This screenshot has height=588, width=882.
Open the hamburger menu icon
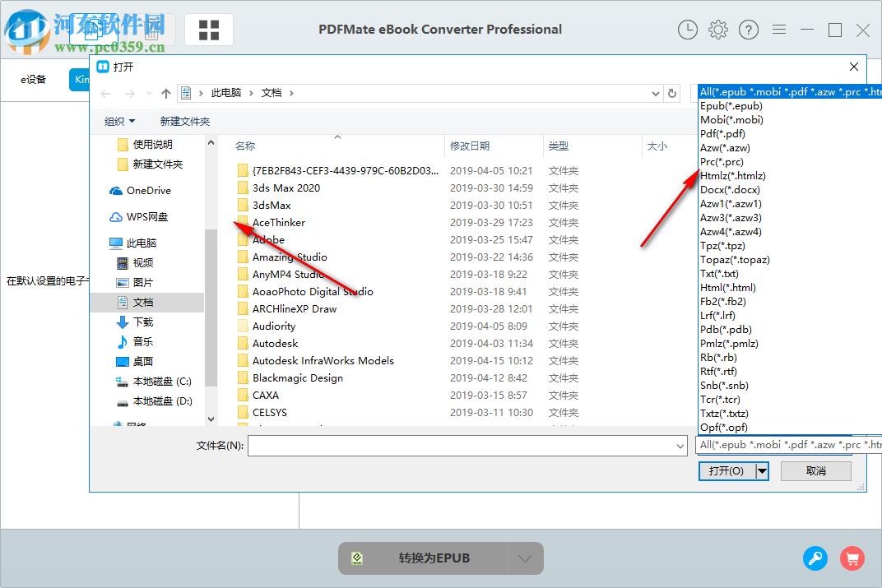779,30
